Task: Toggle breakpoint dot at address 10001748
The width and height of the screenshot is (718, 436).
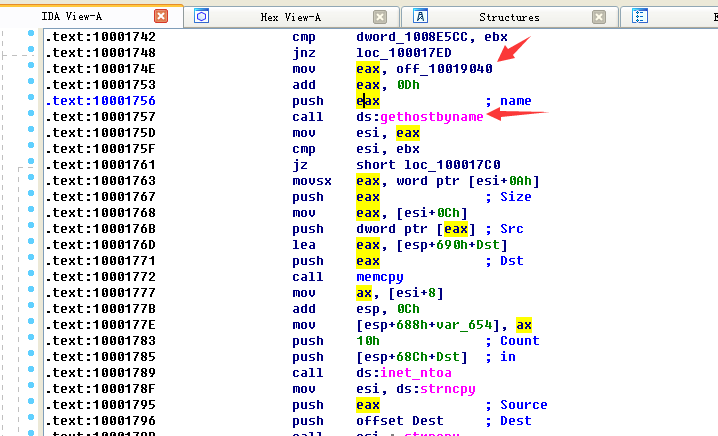Action: [x=31, y=49]
